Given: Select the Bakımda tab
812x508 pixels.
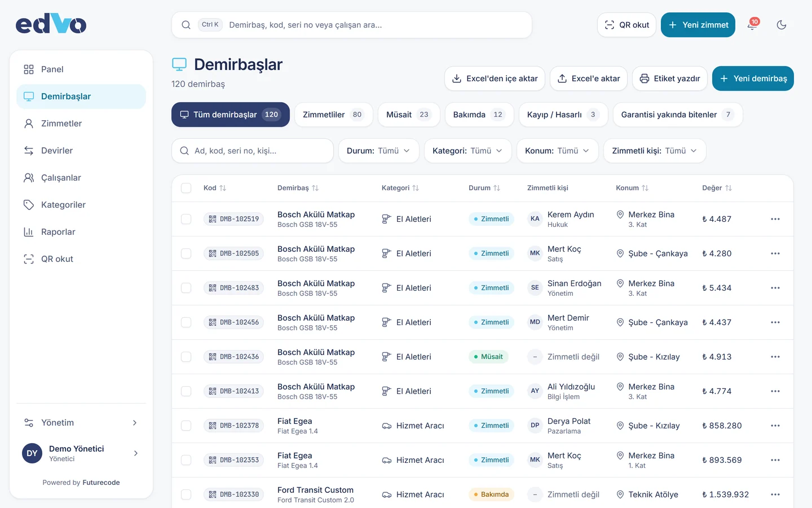Looking at the screenshot, I should coord(479,115).
